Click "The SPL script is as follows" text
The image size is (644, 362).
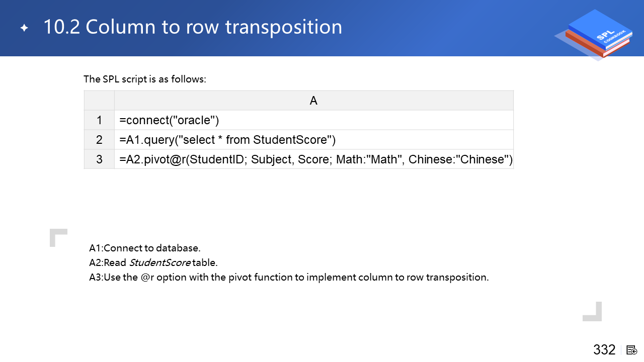tap(145, 79)
